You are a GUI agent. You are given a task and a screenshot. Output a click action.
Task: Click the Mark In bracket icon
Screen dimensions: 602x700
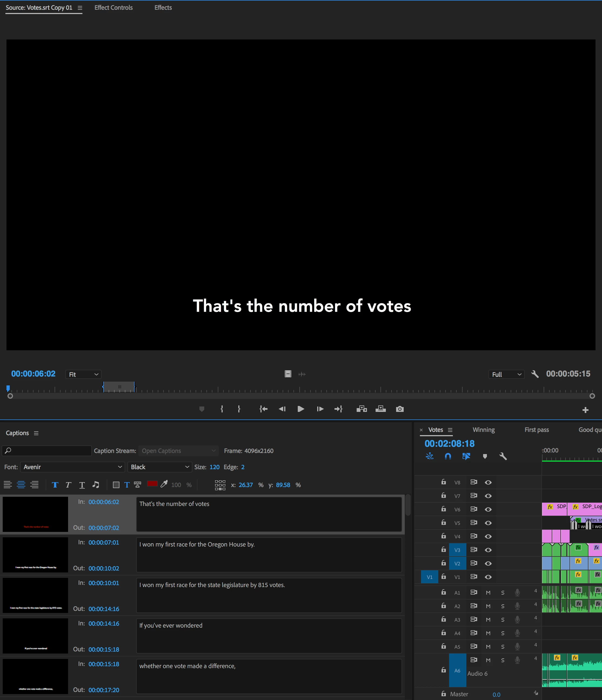click(222, 409)
